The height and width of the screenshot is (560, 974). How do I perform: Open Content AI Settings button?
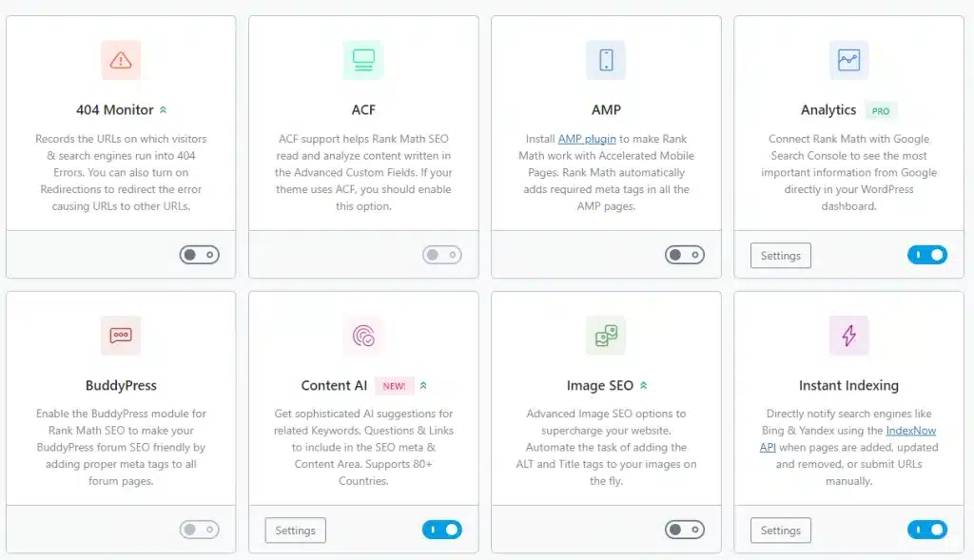tap(295, 531)
